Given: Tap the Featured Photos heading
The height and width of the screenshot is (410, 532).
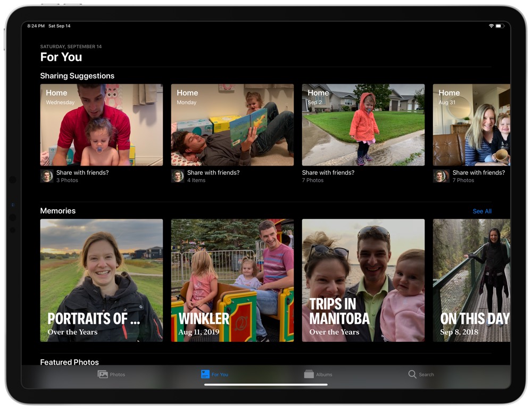Looking at the screenshot, I should pyautogui.click(x=70, y=362).
